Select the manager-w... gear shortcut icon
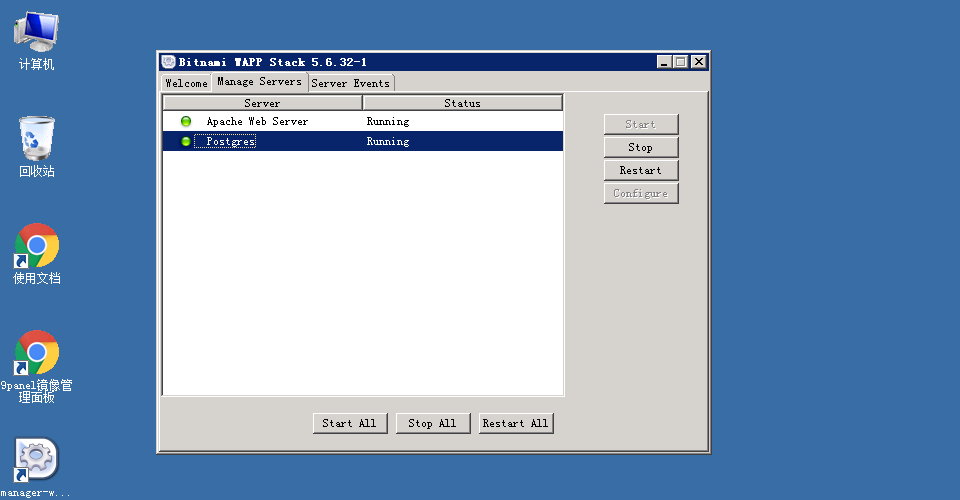This screenshot has width=960, height=500. [36, 468]
